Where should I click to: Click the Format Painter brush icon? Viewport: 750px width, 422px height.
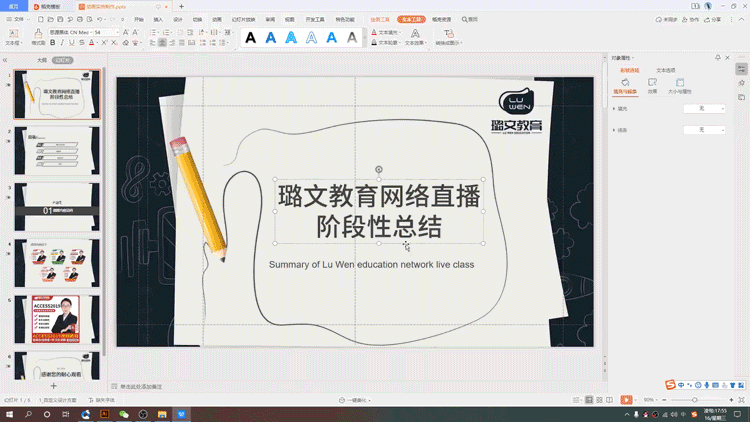[x=38, y=33]
